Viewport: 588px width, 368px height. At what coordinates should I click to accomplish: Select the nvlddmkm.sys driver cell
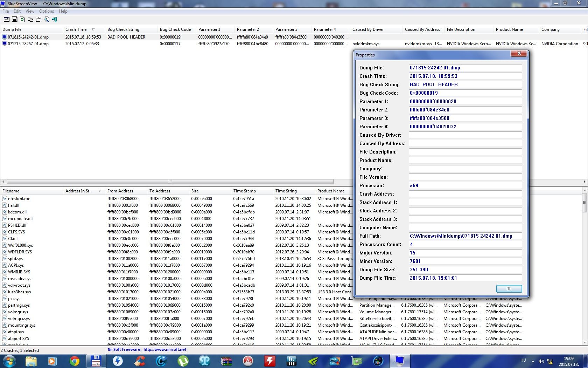[x=366, y=44]
